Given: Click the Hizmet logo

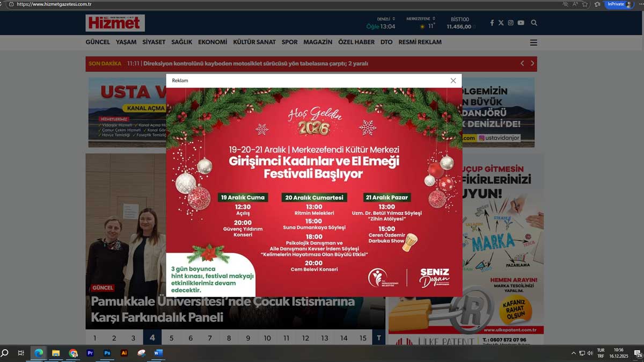Looking at the screenshot, I should click(x=115, y=23).
